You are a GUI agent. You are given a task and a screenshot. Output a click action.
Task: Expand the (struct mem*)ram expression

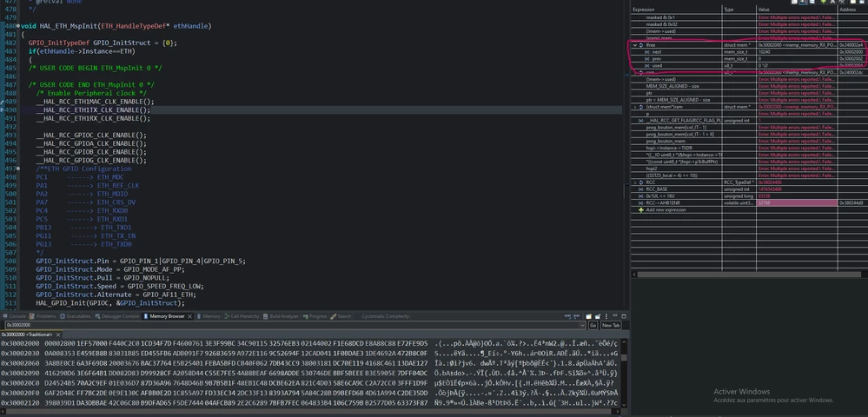tap(635, 107)
